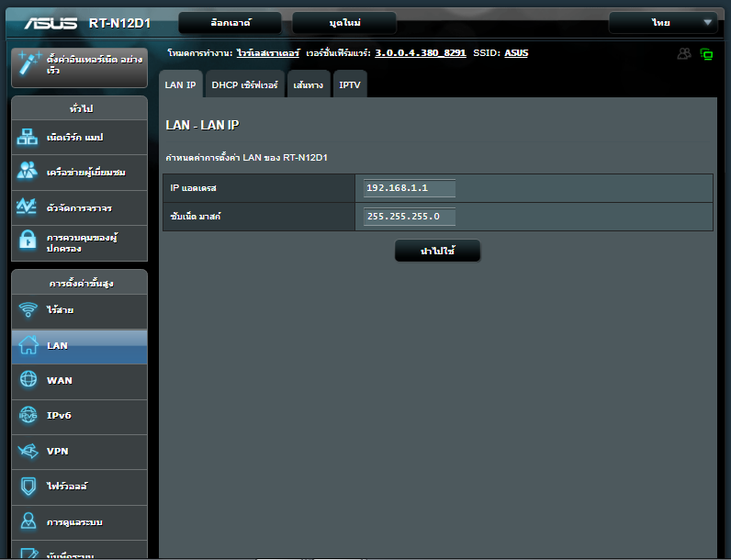Open the network map icon
The height and width of the screenshot is (560, 731).
coord(28,137)
